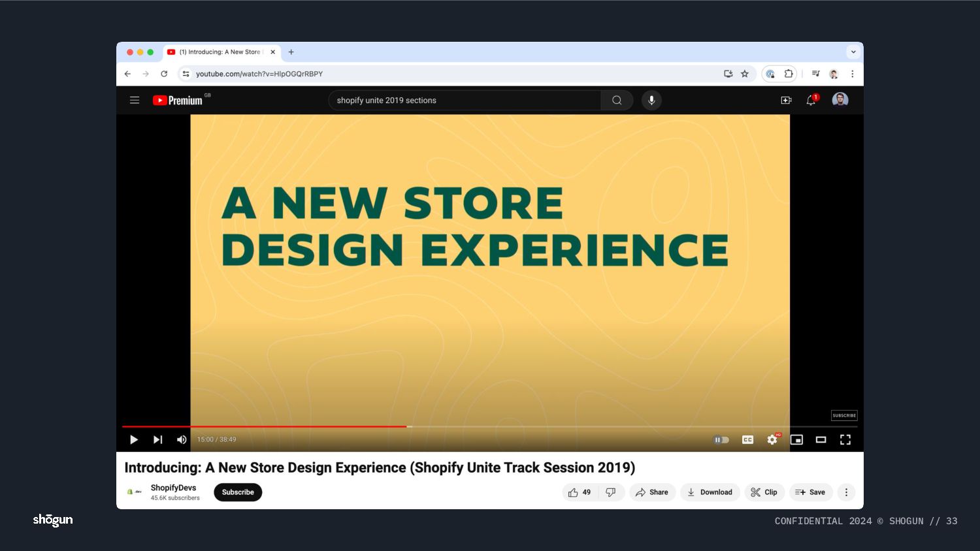
Task: Dislike the video
Action: pos(611,492)
